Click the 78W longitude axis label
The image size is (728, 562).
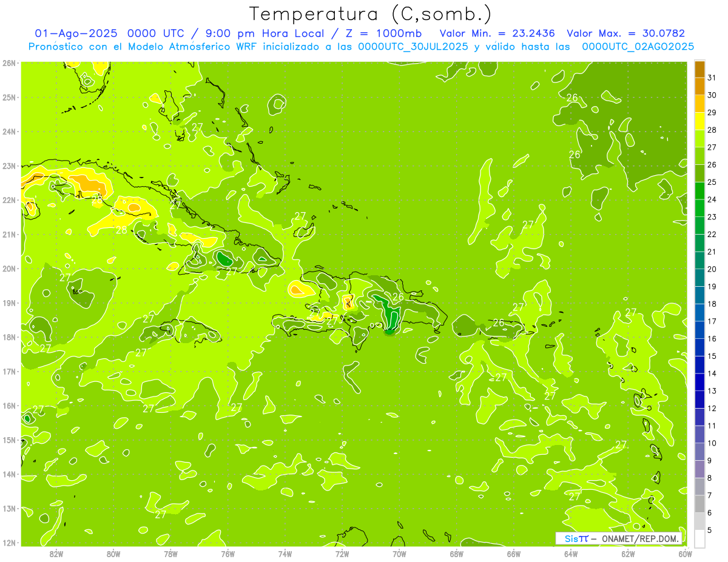point(170,554)
